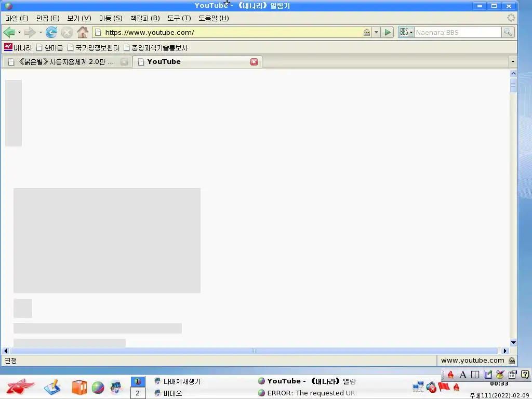
Task: Open the question mark help icon in tray
Action: [525, 375]
